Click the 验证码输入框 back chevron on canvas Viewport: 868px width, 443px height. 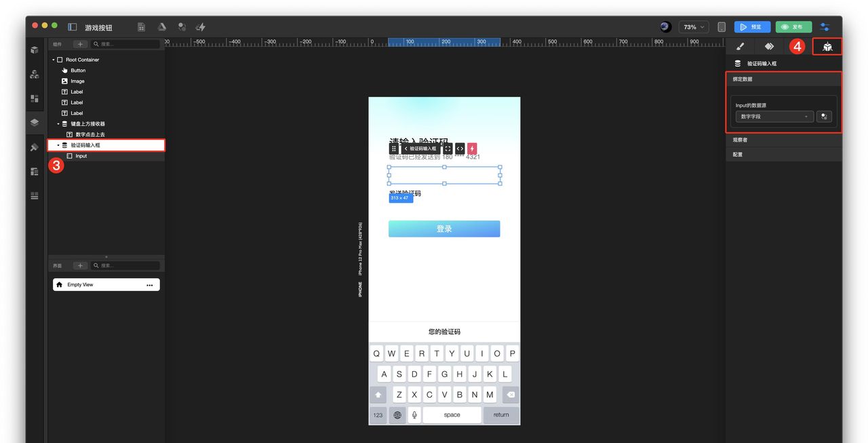pyautogui.click(x=406, y=149)
